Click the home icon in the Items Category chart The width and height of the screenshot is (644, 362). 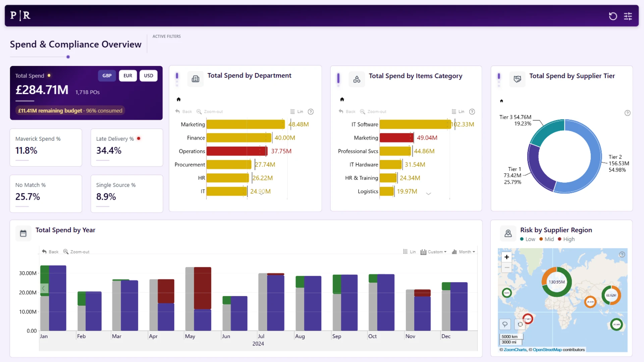[x=342, y=99]
